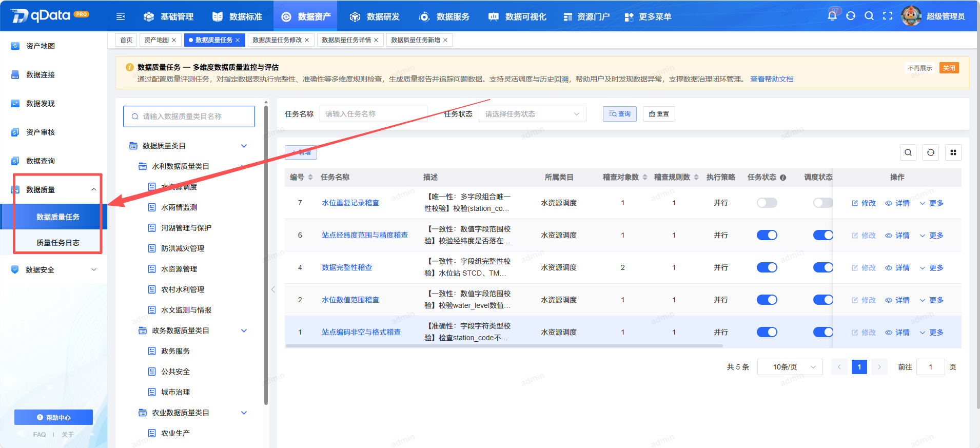Open the 数据研发 top menu
The height and width of the screenshot is (448, 980).
pos(375,16)
